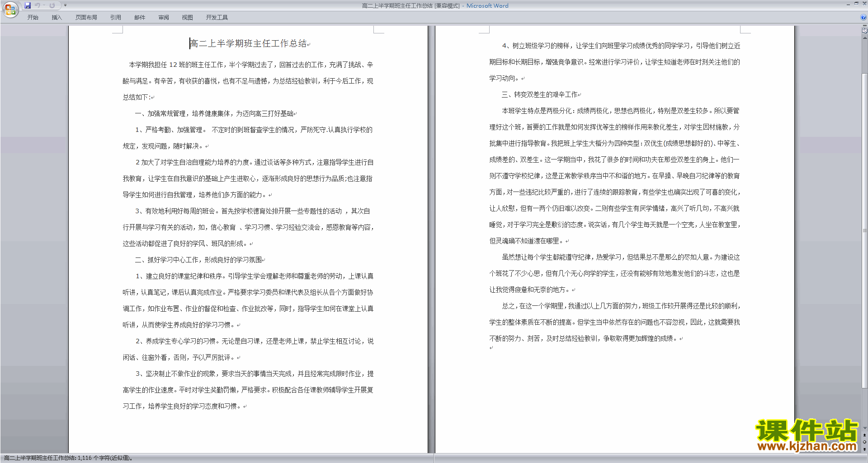Screen dimensions: 868x463
Task: Click the line starting 4、树立班级学习的榜样
Action: coord(621,46)
